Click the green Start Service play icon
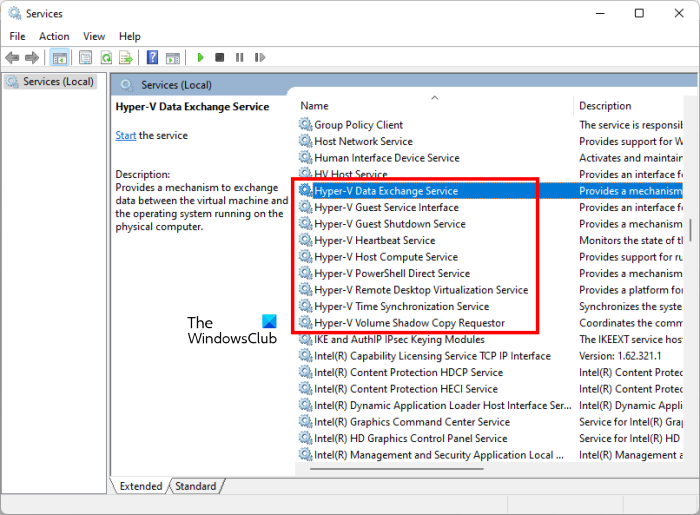The image size is (700, 515). pyautogui.click(x=200, y=58)
